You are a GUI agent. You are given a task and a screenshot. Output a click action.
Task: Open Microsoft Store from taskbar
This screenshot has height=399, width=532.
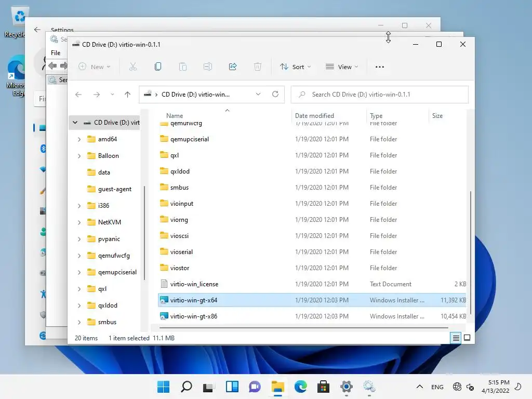[x=323, y=387]
